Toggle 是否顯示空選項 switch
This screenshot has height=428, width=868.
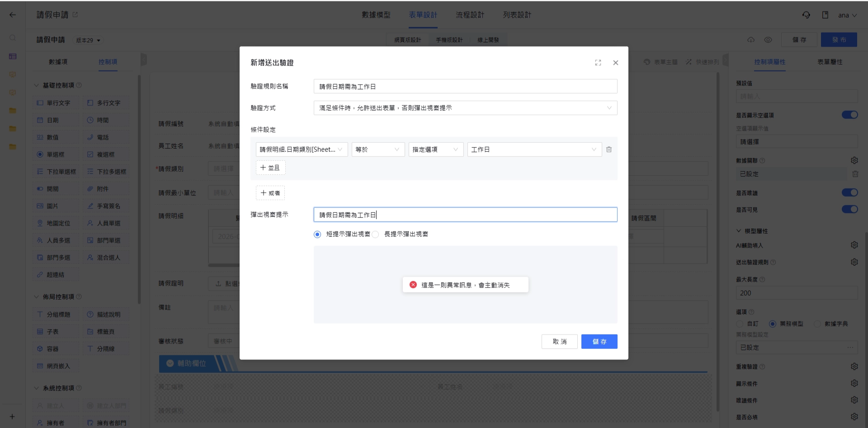click(x=849, y=115)
